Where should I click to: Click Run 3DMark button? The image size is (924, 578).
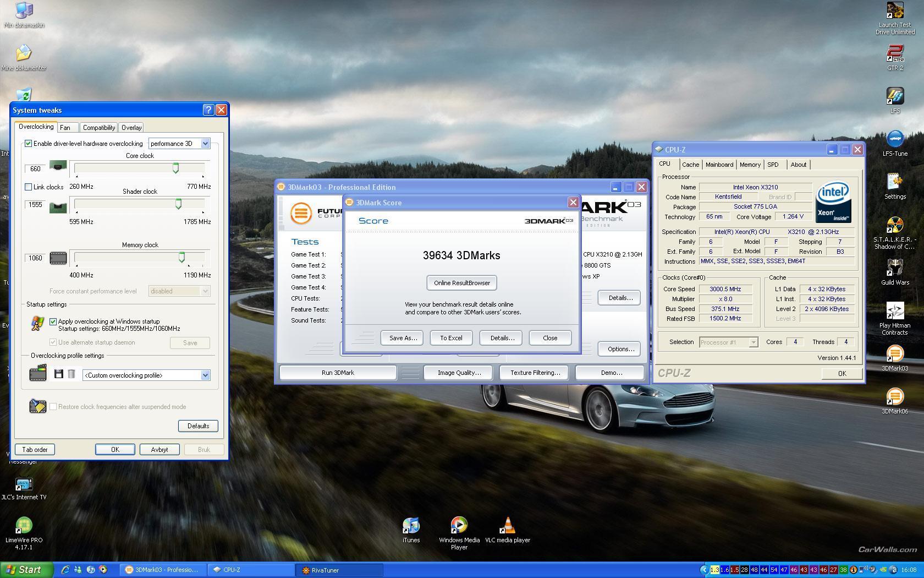338,373
